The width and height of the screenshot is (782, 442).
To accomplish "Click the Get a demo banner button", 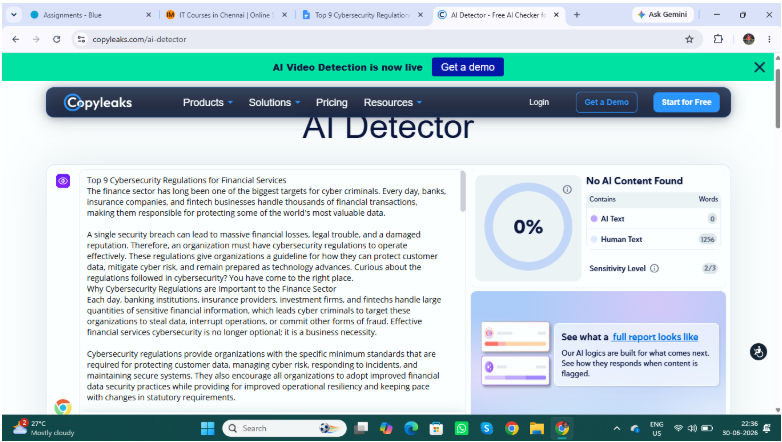I will point(468,67).
